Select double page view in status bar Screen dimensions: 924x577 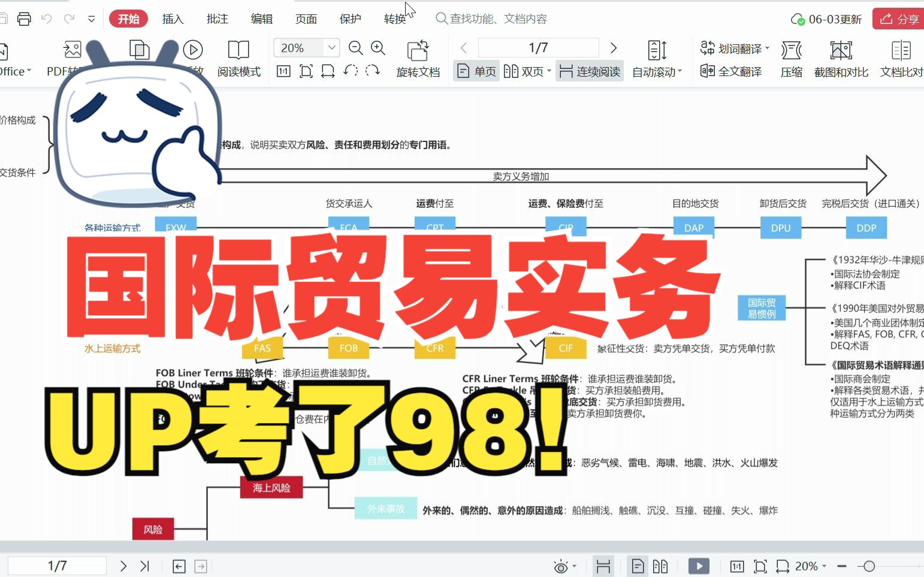click(x=660, y=566)
